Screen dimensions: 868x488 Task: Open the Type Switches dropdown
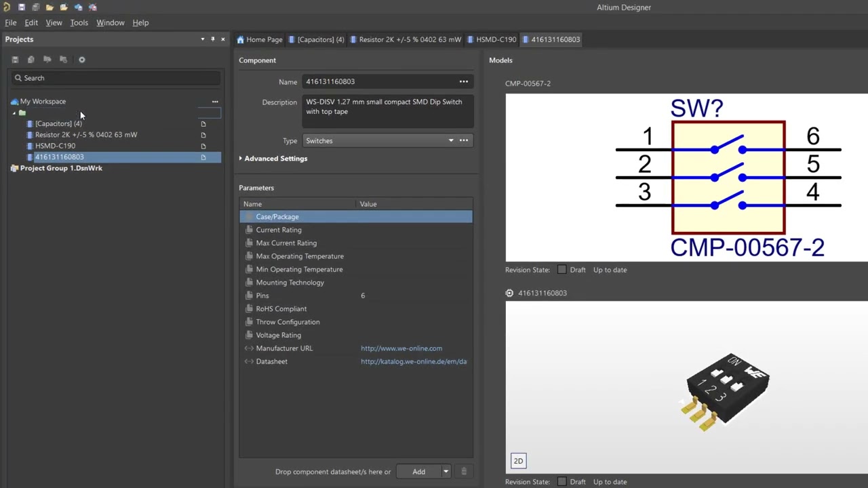(450, 141)
